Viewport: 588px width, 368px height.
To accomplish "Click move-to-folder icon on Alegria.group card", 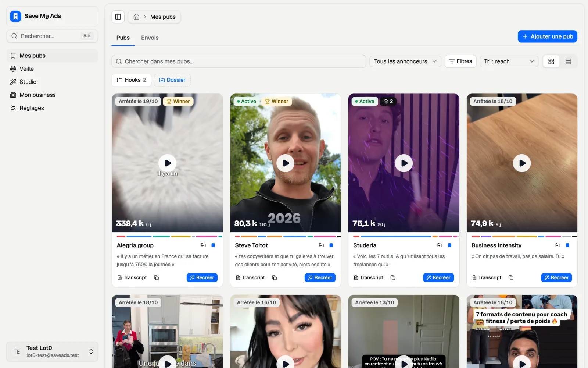I will [203, 245].
